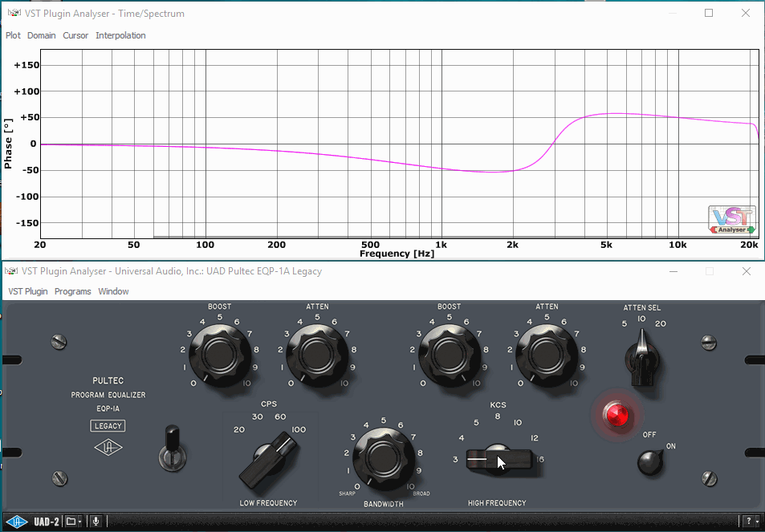Click the LEGACY badge
765x532 pixels.
[108, 426]
